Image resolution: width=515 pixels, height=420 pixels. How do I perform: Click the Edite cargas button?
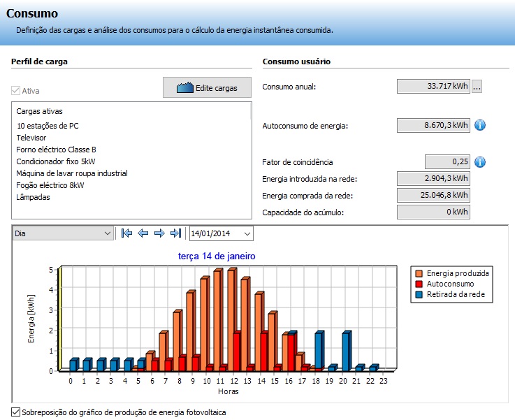pyautogui.click(x=208, y=87)
